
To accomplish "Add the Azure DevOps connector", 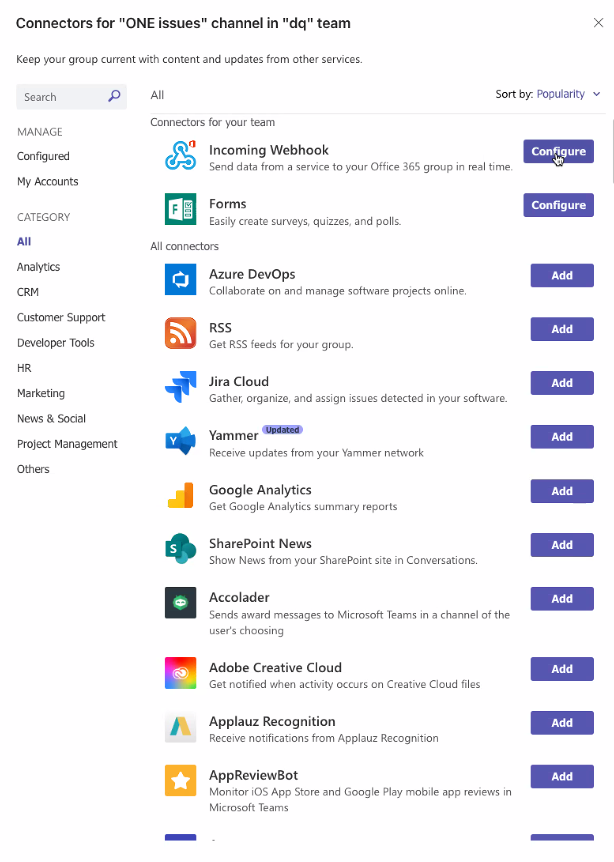I will tap(561, 275).
